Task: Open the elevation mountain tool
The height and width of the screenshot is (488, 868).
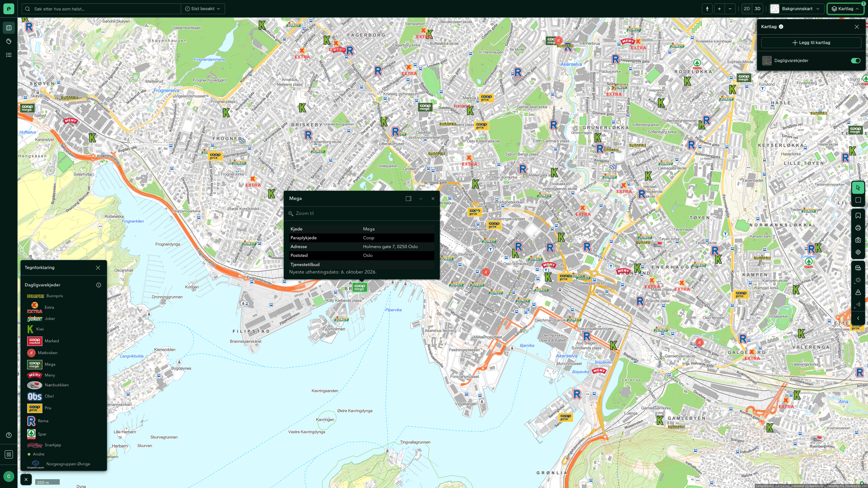Action: 858,292
